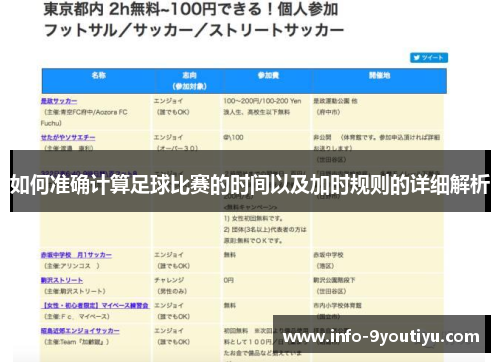Click チャレンジ in the 駒沢ストリート row
This screenshot has height=362, width=500.
pyautogui.click(x=169, y=280)
